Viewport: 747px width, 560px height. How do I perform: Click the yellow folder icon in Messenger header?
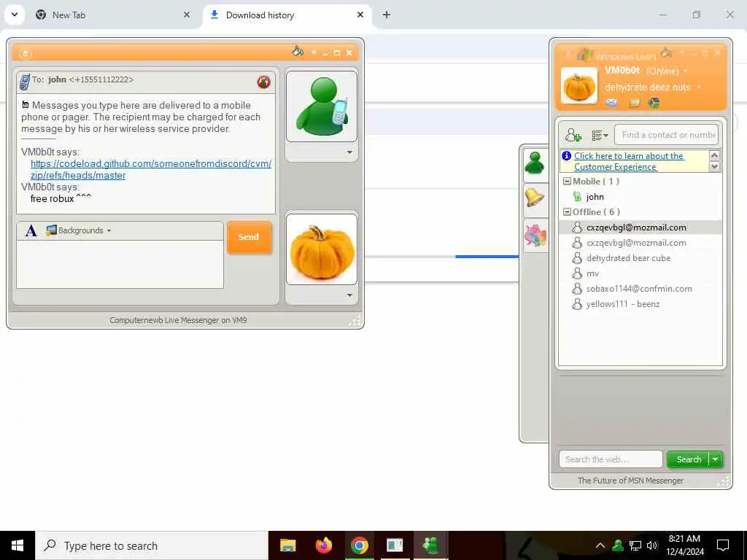634,103
